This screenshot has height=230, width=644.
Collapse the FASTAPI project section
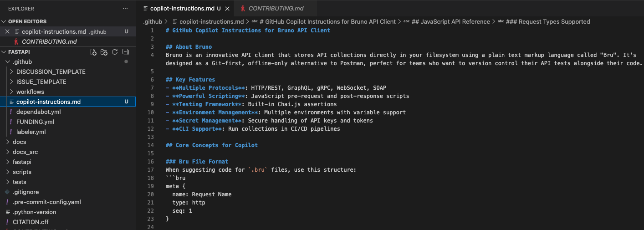tap(4, 52)
